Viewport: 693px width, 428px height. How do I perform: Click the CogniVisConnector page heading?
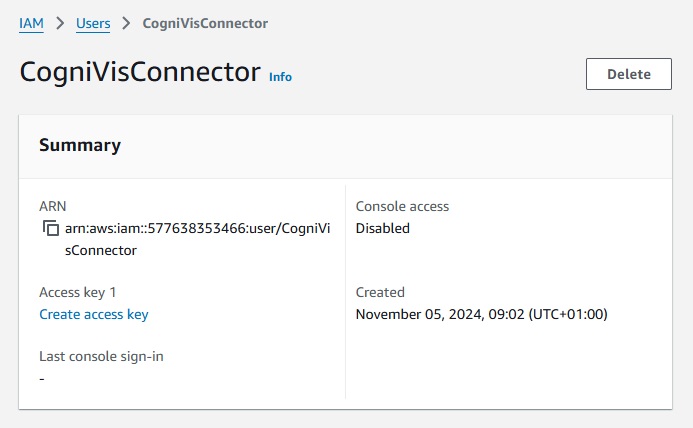click(139, 74)
